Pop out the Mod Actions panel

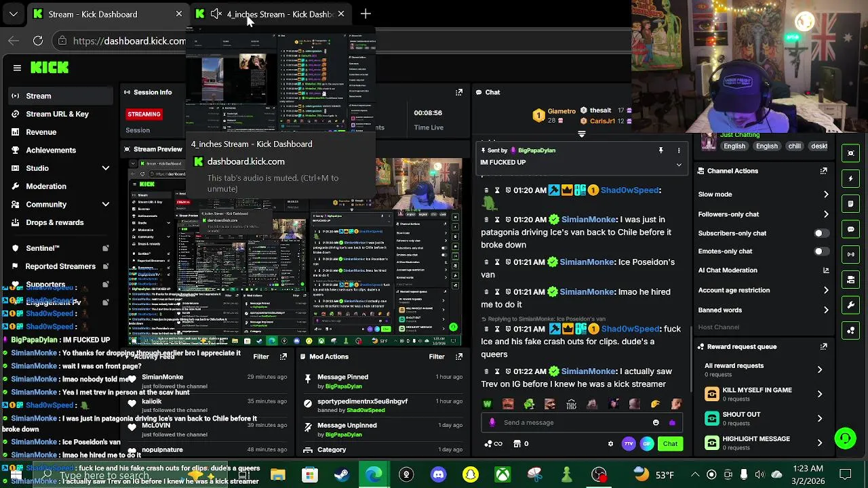click(x=459, y=357)
